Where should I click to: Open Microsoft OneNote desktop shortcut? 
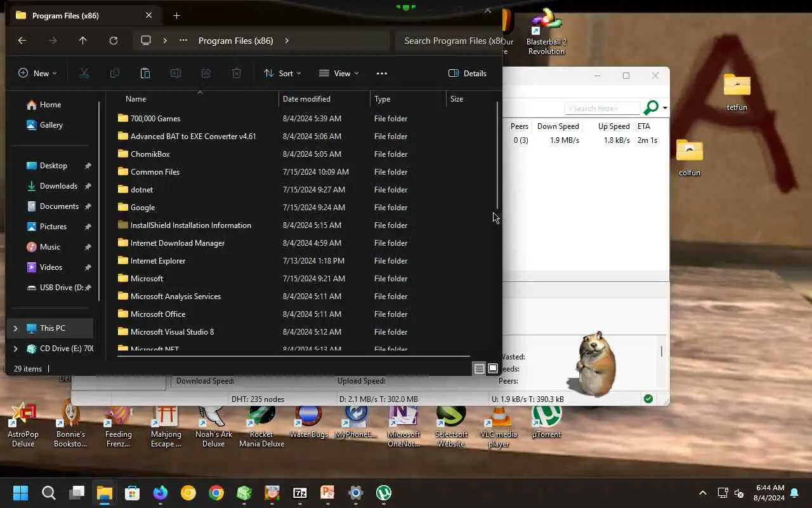point(403,425)
